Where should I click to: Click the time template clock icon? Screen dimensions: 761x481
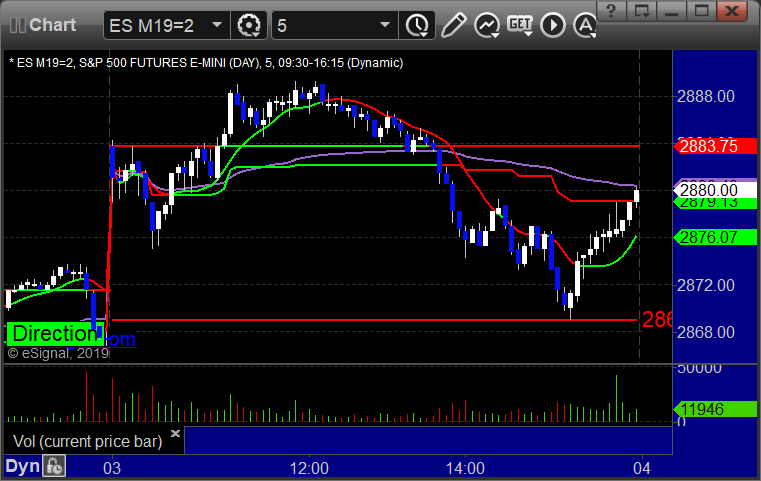417,25
